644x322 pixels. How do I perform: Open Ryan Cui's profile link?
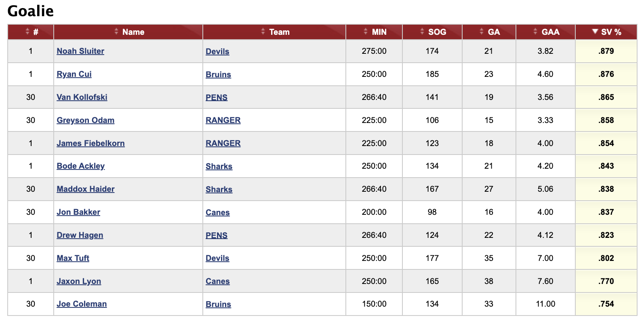74,74
